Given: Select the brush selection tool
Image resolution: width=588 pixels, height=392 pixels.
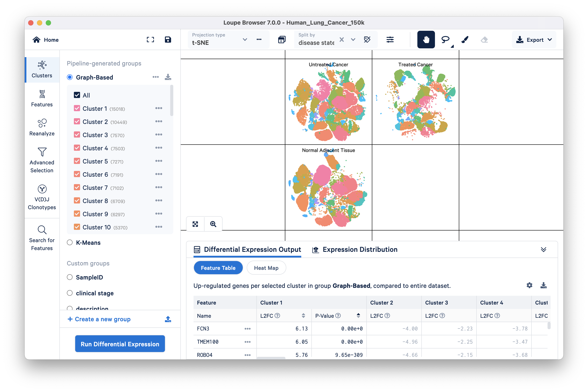Looking at the screenshot, I should 465,40.
